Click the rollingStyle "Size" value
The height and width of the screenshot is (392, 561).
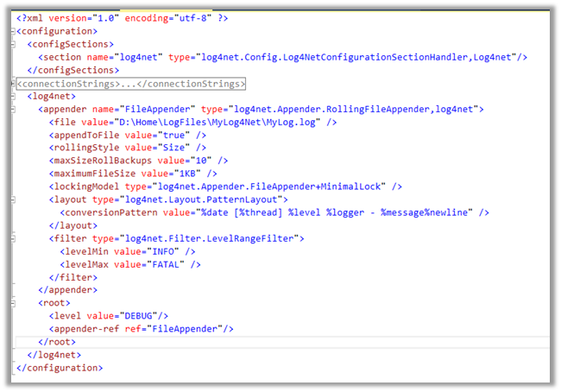pos(168,149)
